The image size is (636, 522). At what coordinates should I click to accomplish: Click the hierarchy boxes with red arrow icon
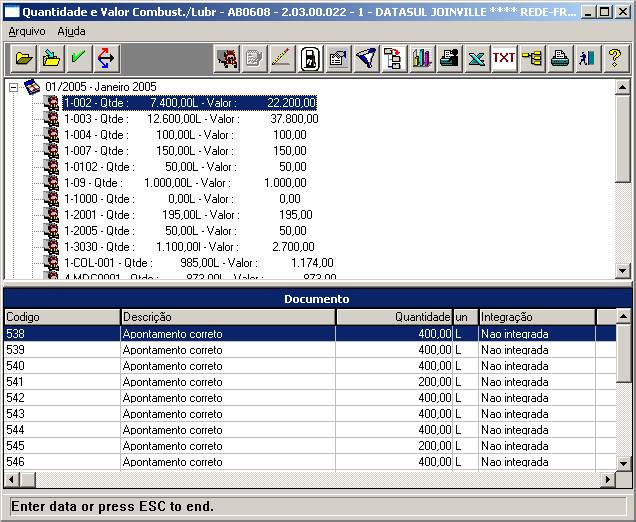click(x=394, y=58)
